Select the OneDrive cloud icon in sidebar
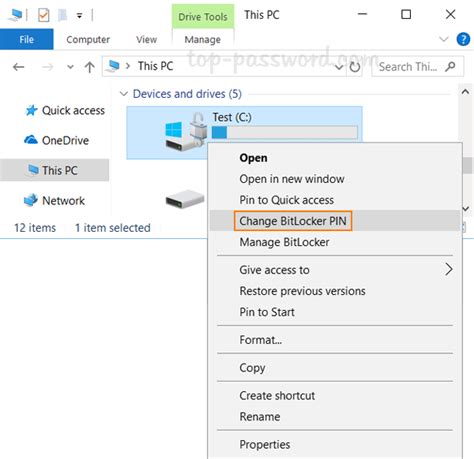 click(x=31, y=140)
